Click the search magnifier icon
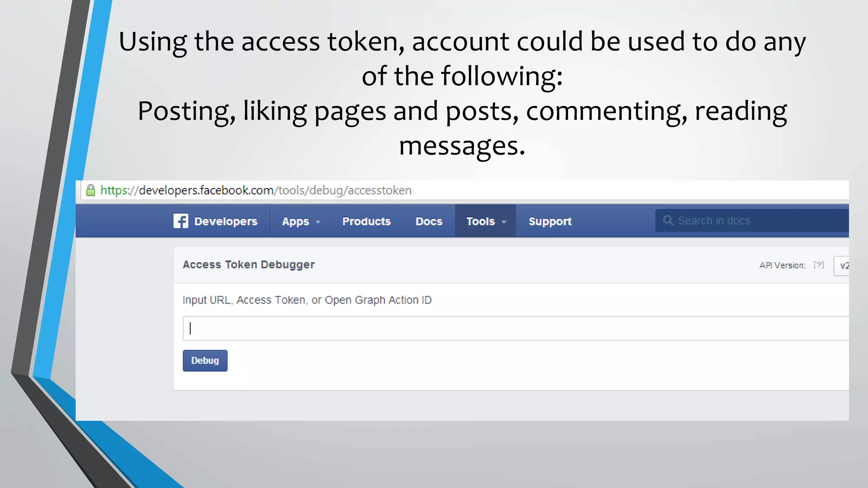 (668, 221)
